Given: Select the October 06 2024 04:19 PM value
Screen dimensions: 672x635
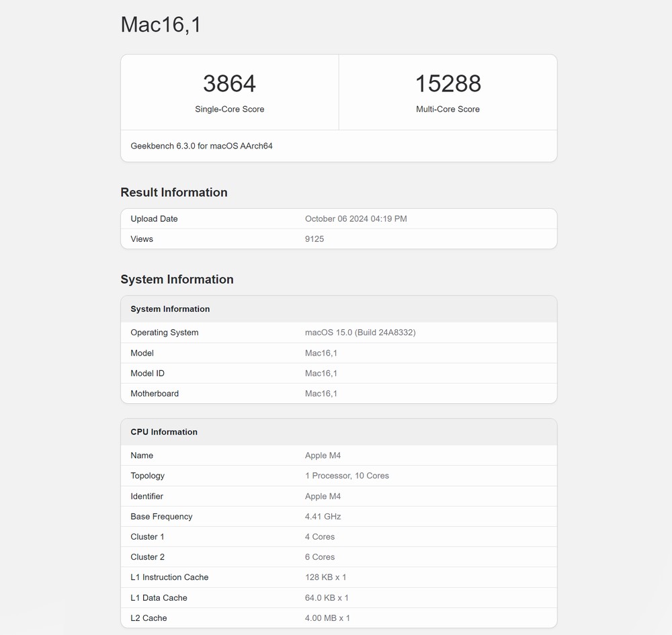Looking at the screenshot, I should (356, 219).
